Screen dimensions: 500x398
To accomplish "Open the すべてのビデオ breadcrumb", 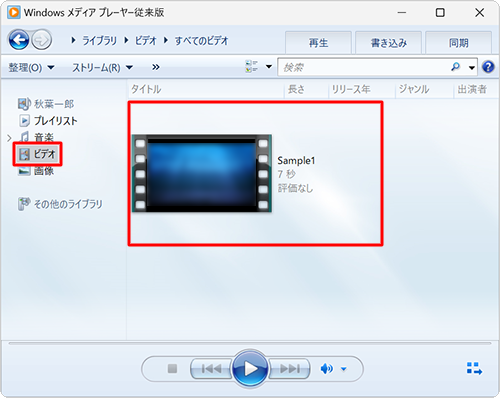I will (x=201, y=41).
